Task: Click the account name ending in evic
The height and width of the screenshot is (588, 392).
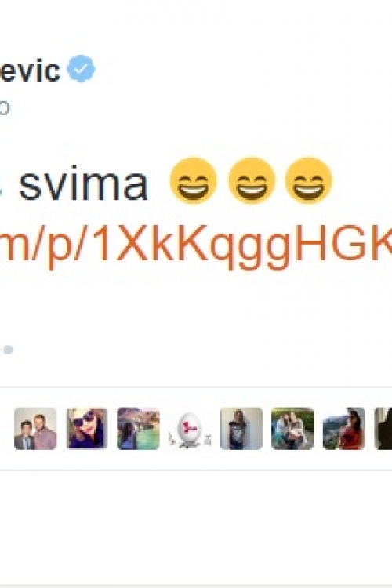Action: pos(30,70)
